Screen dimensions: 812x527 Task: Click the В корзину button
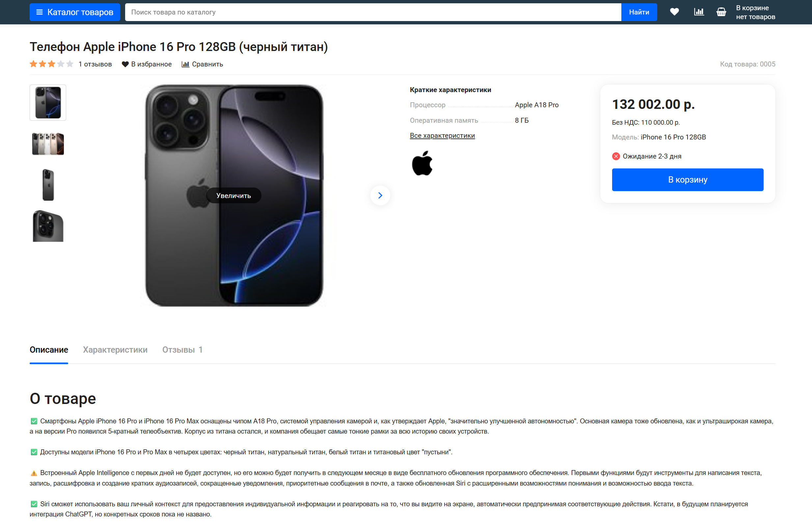[x=688, y=180]
